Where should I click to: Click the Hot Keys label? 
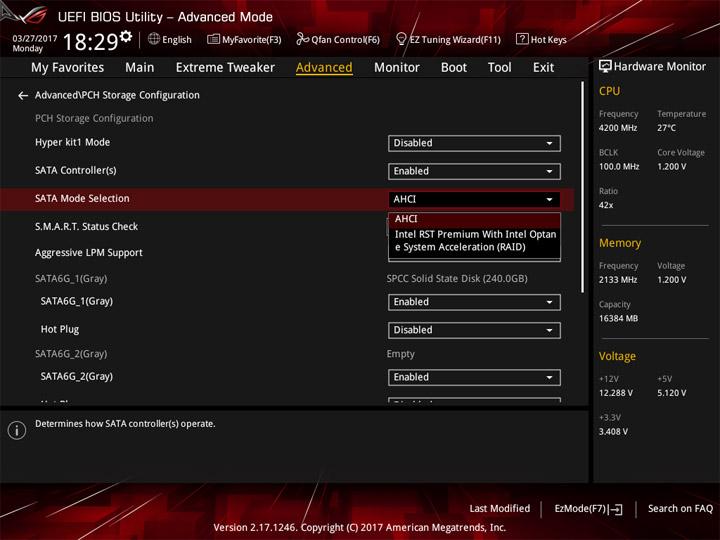(548, 39)
